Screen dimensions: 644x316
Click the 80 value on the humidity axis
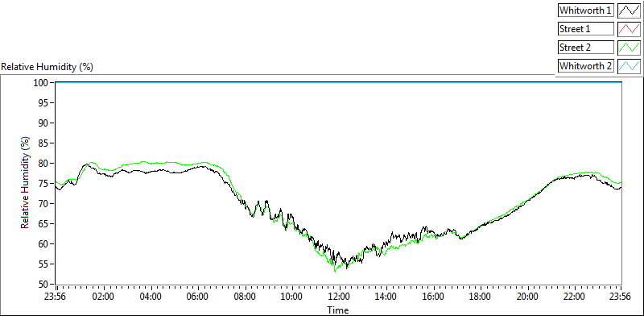43,164
